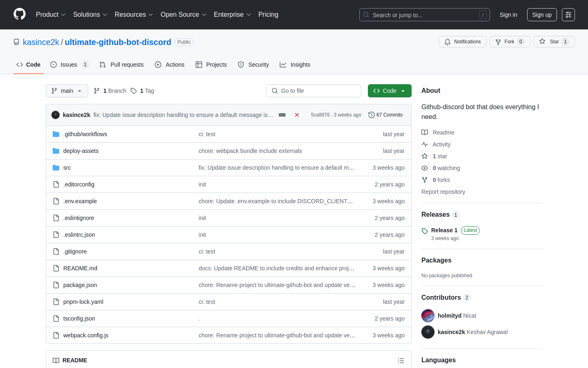Open the Notifications button
The width and height of the screenshot is (588, 368).
coord(463,42)
